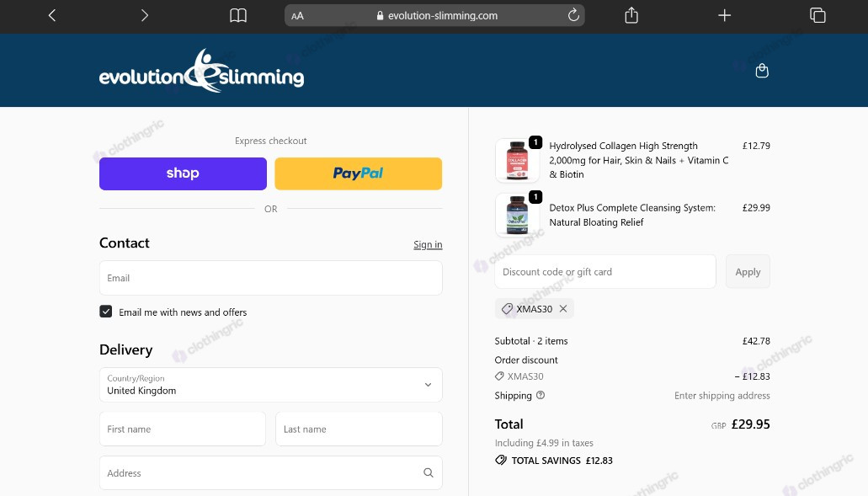Click the XMAS30 tag icon chip

535,309
